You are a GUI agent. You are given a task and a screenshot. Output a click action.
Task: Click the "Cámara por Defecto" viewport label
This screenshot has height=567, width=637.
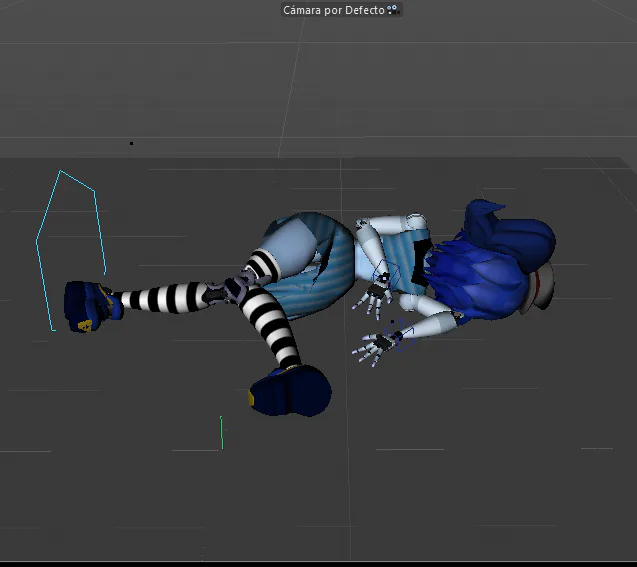(334, 10)
